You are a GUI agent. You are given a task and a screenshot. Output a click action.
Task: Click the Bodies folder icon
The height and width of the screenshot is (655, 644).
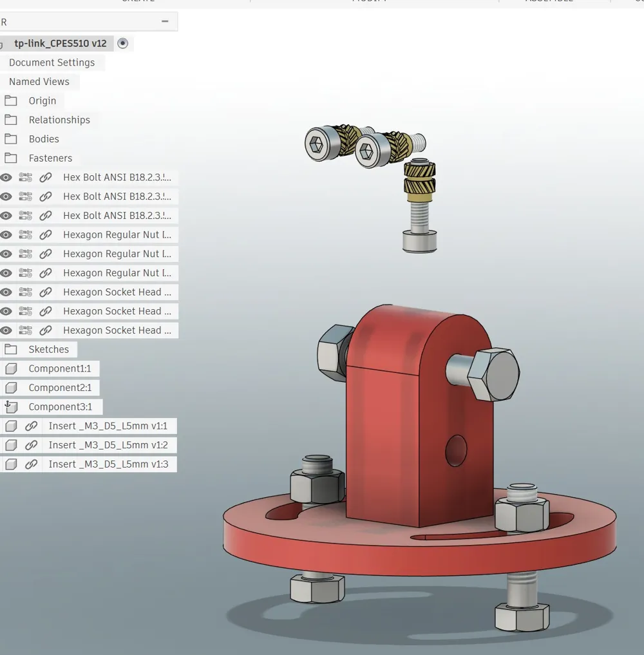tap(11, 139)
